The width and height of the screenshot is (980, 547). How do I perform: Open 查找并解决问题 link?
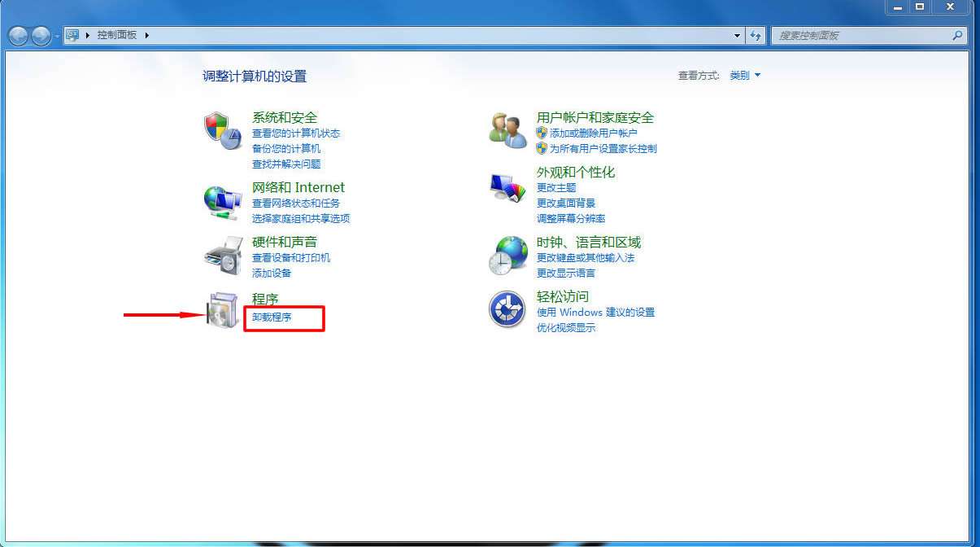pos(286,164)
